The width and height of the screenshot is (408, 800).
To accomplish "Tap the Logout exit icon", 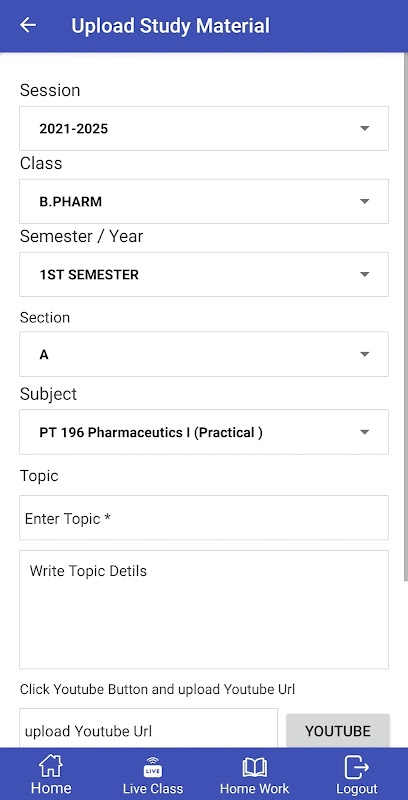I will (x=356, y=766).
